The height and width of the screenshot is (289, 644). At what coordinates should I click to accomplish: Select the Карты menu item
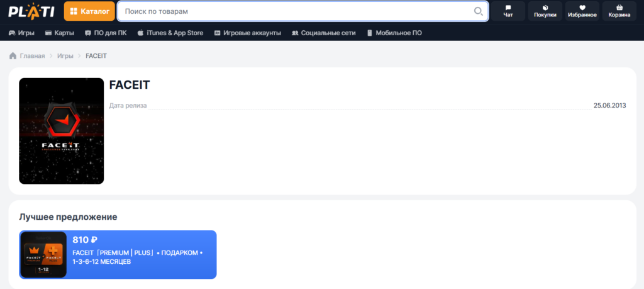pos(60,33)
